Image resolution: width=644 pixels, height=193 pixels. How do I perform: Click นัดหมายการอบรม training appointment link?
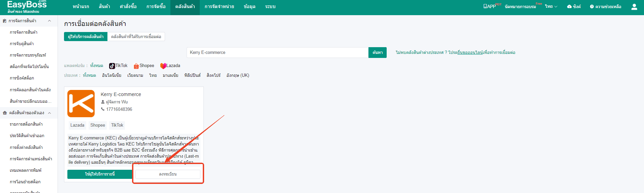pyautogui.click(x=520, y=7)
